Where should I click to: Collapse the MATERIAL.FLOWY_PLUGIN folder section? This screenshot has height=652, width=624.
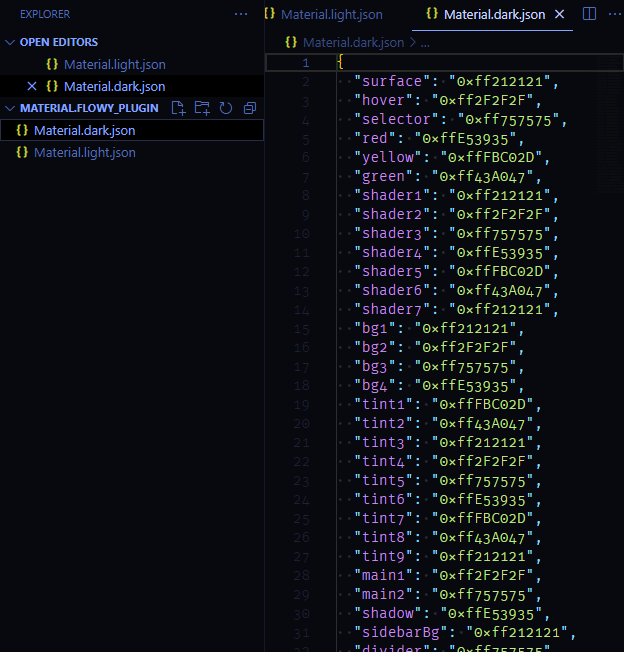11,108
